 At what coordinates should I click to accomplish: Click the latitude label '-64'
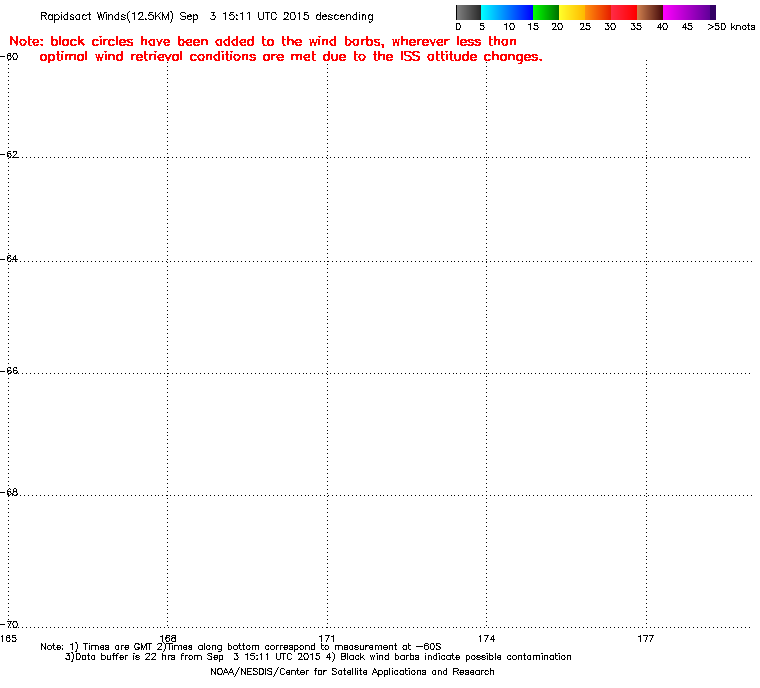9,259
